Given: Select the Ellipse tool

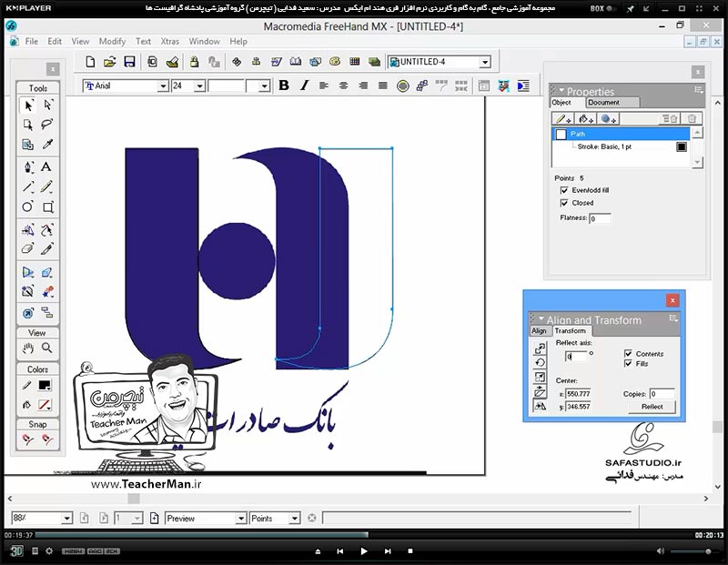Looking at the screenshot, I should 28,207.
